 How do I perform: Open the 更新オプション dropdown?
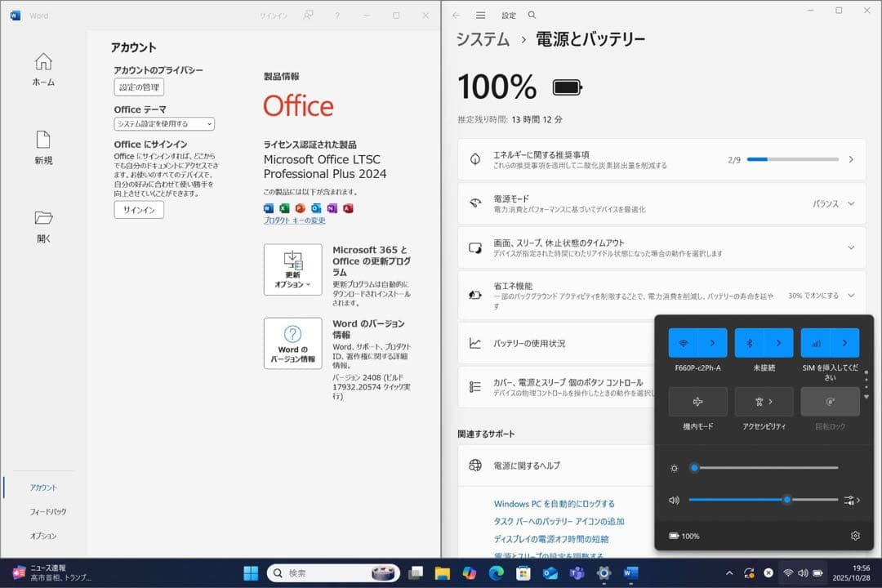click(292, 271)
